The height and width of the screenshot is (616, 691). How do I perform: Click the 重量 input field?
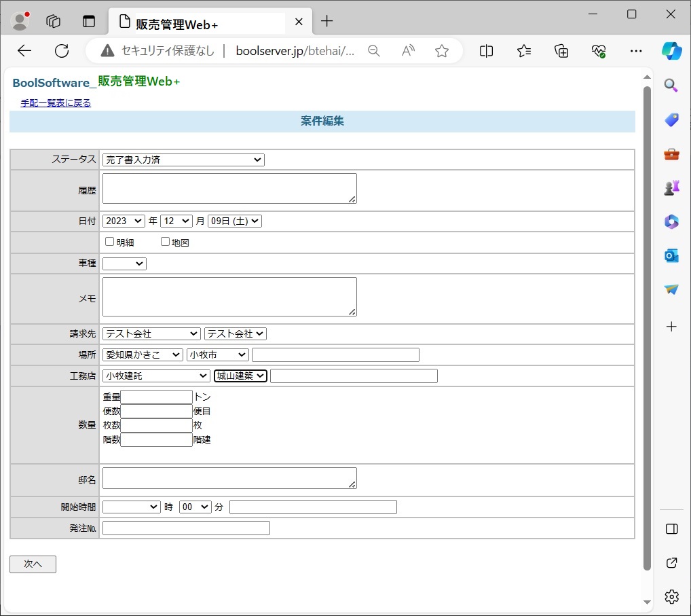(156, 397)
